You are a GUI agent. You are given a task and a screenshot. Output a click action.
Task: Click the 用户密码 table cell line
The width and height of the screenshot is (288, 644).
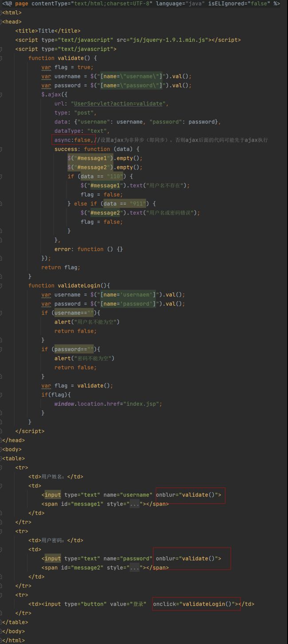pyautogui.click(x=56, y=540)
